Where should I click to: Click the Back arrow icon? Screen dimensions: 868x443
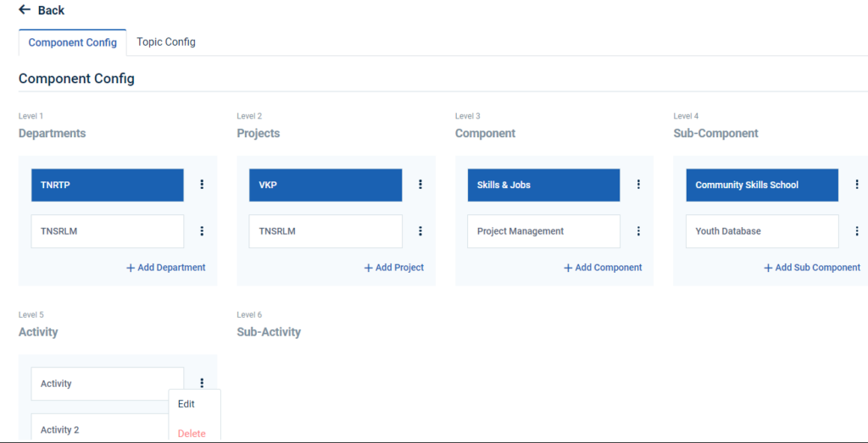25,10
